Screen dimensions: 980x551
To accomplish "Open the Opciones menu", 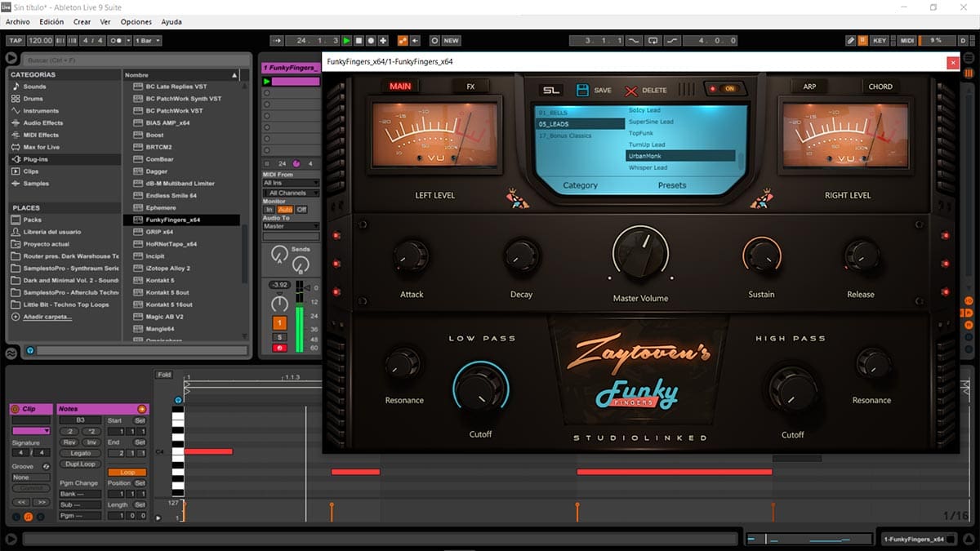I will click(136, 22).
